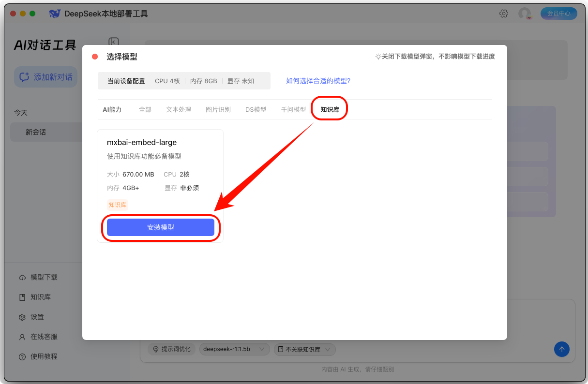Switch to the 图片识别 tab
The width and height of the screenshot is (588, 384).
pos(218,109)
